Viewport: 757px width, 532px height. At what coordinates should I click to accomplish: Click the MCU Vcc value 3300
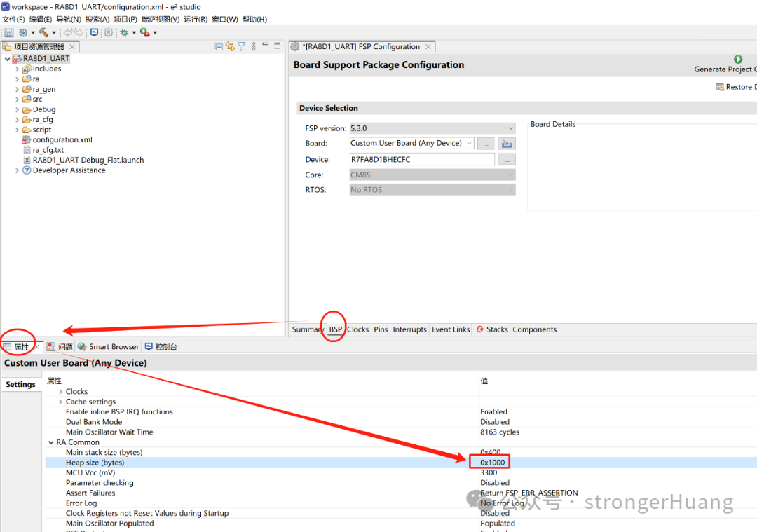[489, 472]
